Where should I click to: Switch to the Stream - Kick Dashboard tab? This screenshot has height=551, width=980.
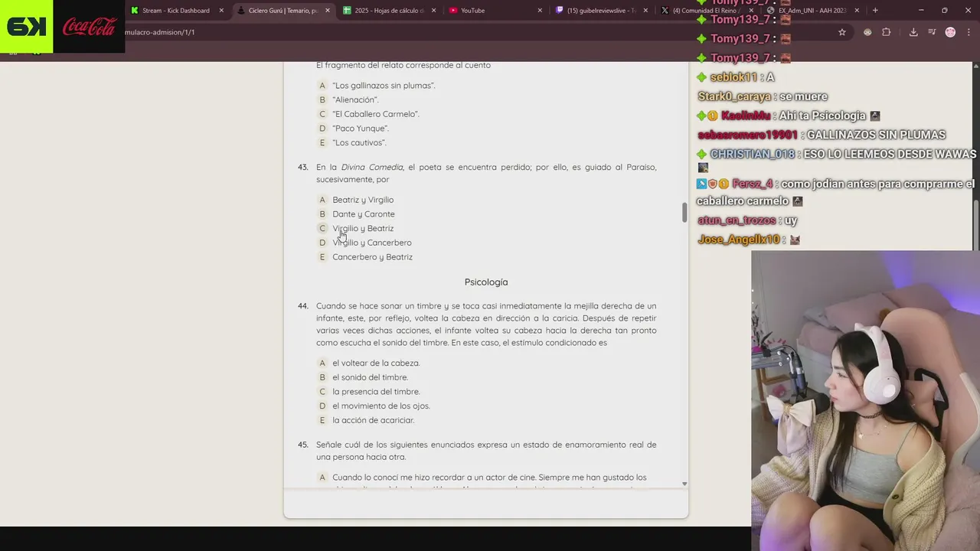pyautogui.click(x=177, y=11)
